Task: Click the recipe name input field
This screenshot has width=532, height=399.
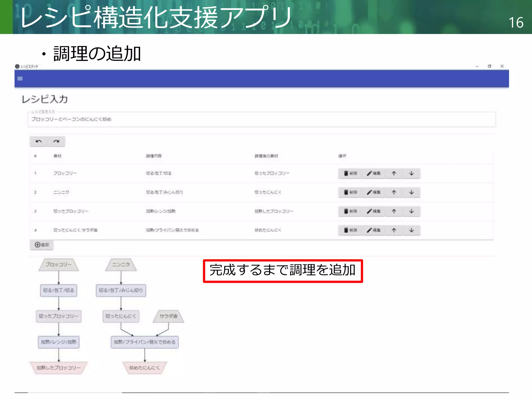Action: tap(262, 119)
